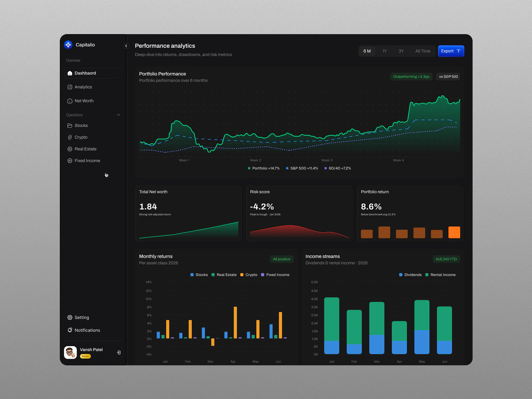This screenshot has height=399, width=532.
Task: Click the May income stacked bar
Action: pyautogui.click(x=422, y=327)
